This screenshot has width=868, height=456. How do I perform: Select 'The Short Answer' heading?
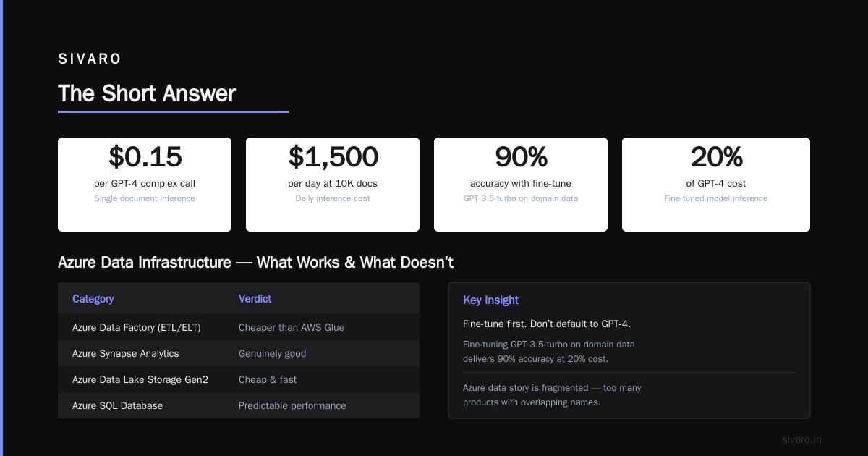click(147, 94)
